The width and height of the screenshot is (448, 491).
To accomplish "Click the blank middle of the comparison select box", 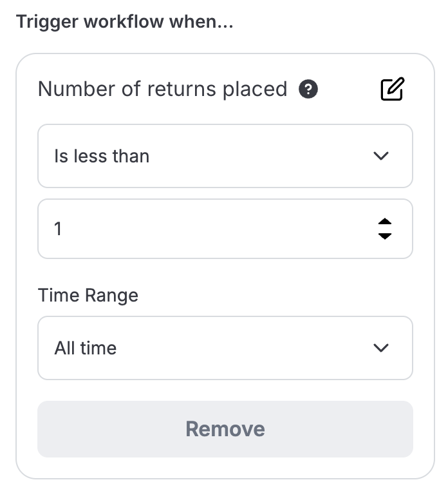I will click(257, 156).
